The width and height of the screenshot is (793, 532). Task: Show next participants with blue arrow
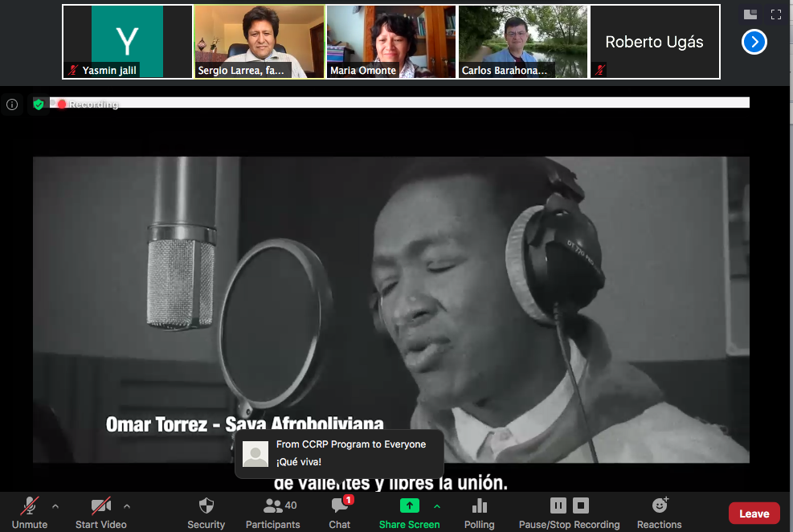(x=754, y=42)
